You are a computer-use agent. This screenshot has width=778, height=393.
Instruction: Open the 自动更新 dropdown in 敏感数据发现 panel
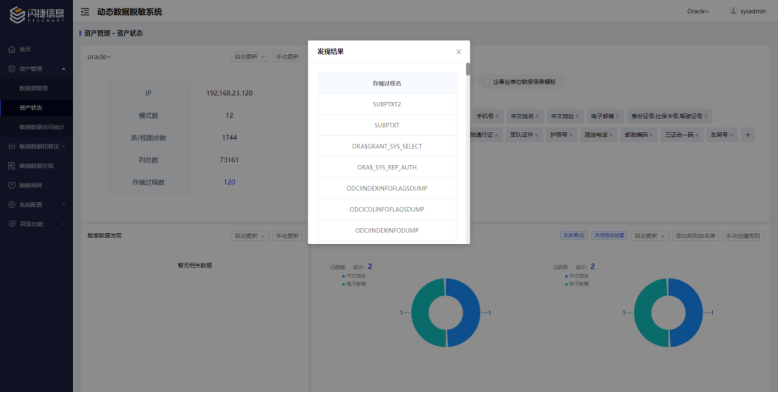point(250,236)
